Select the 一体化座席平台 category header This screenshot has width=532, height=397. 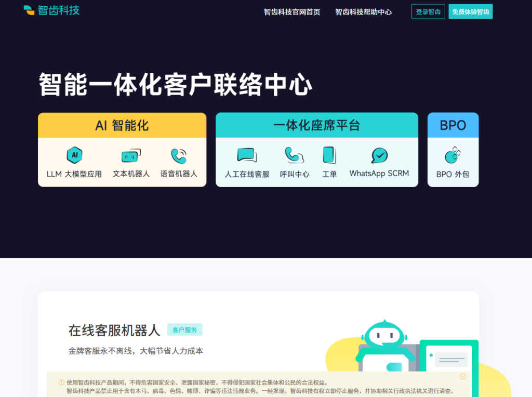pos(316,125)
